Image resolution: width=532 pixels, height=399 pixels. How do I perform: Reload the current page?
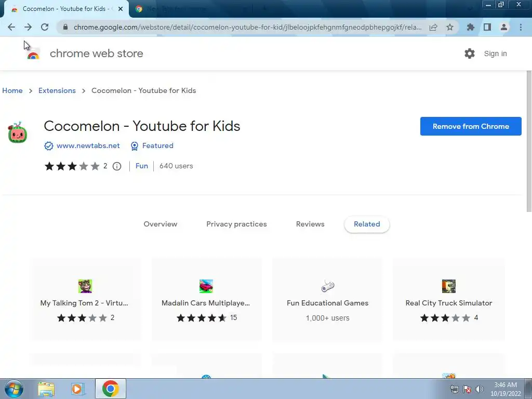point(45,27)
